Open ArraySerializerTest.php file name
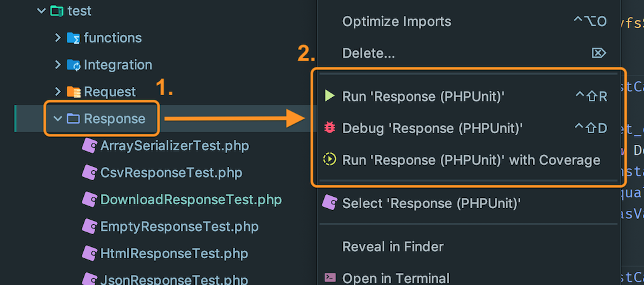 pos(175,146)
